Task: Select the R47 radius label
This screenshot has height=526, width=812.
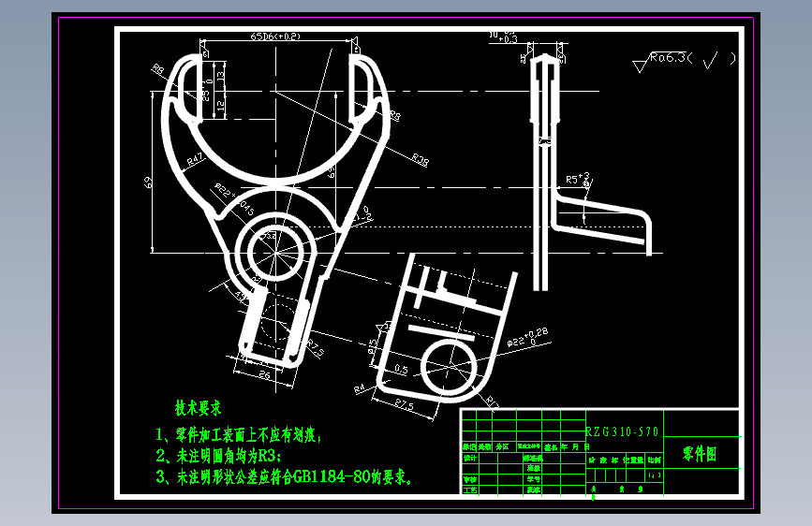Action: pos(195,160)
